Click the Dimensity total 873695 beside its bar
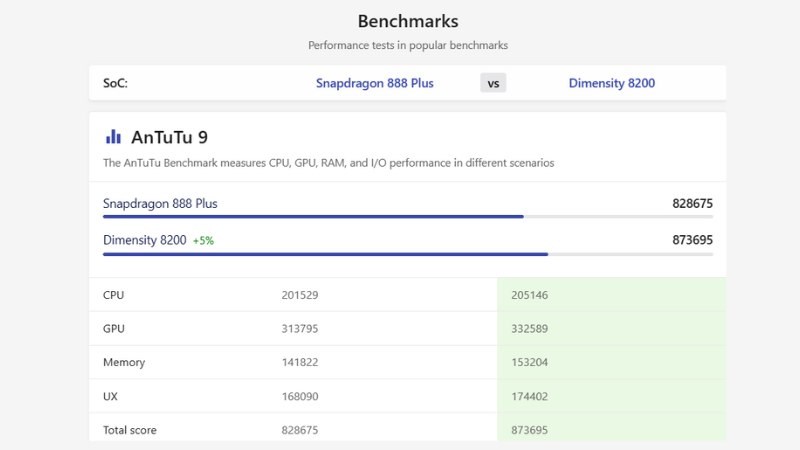Screen dimensions: 800x450 click(692, 240)
